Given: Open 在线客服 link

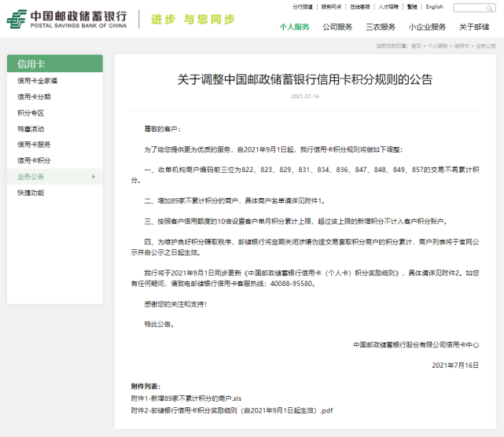Looking at the screenshot, I should [359, 7].
